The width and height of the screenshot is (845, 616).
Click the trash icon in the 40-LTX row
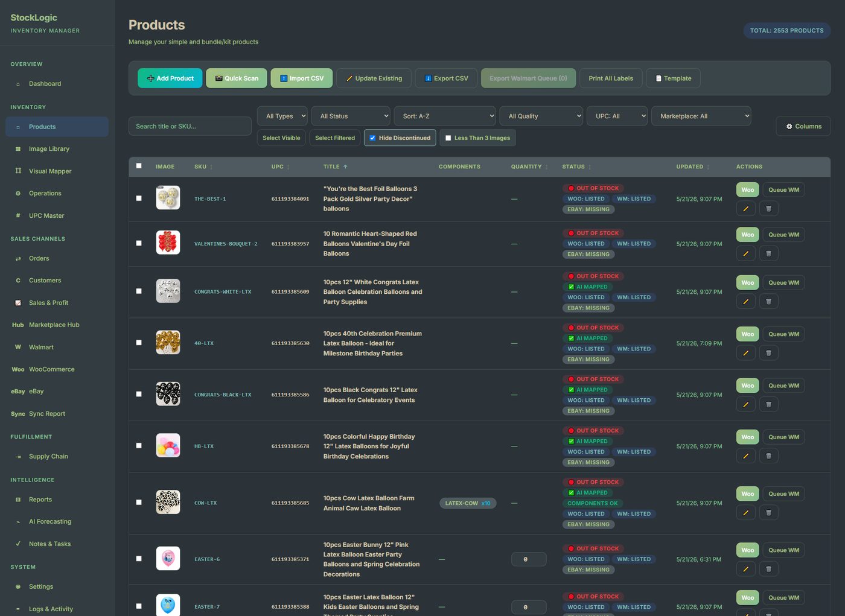click(x=768, y=353)
